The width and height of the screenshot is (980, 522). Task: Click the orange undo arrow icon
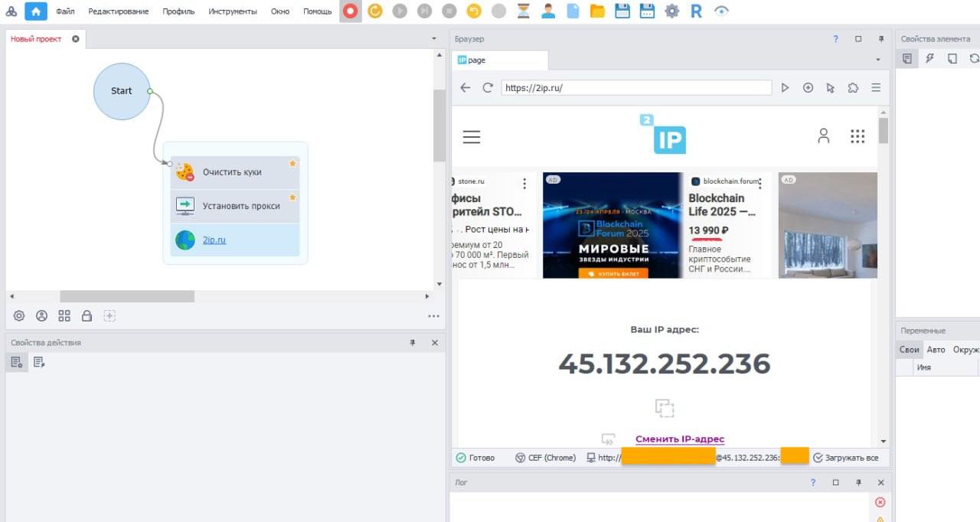click(x=474, y=11)
